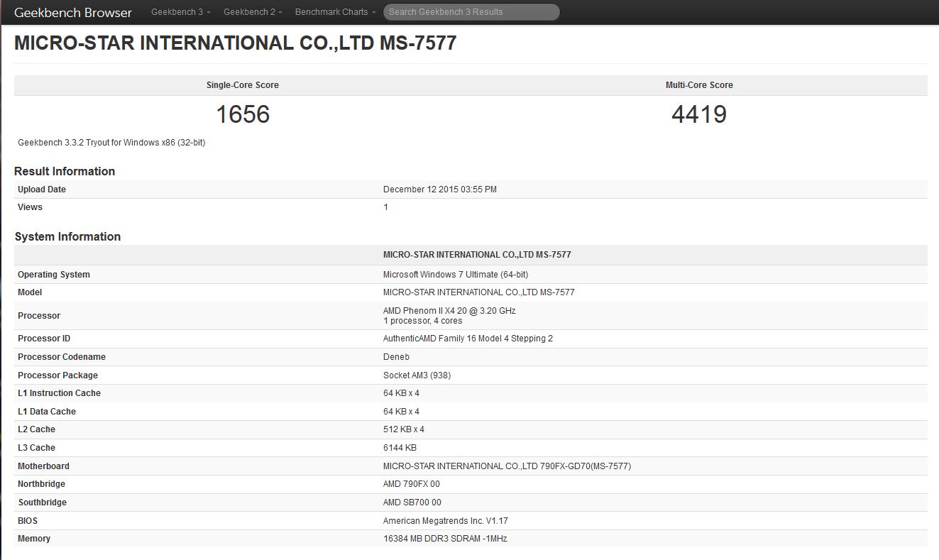Click the Southbridge label

tap(42, 503)
